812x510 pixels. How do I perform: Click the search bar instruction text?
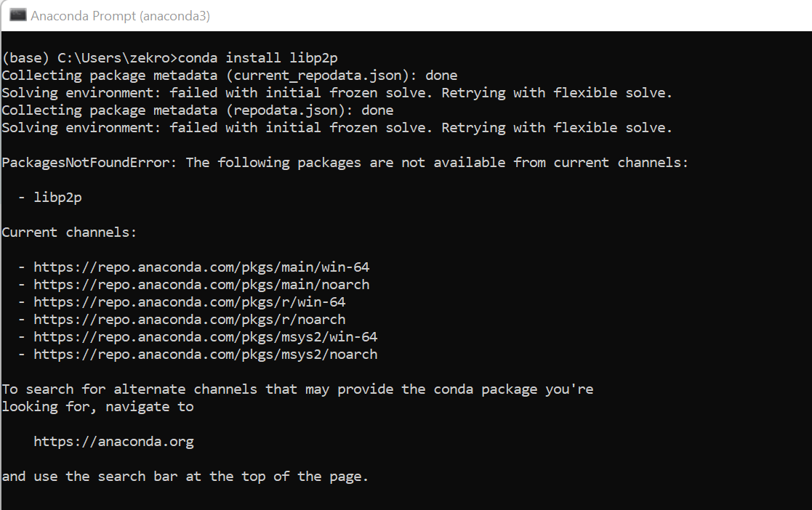185,476
